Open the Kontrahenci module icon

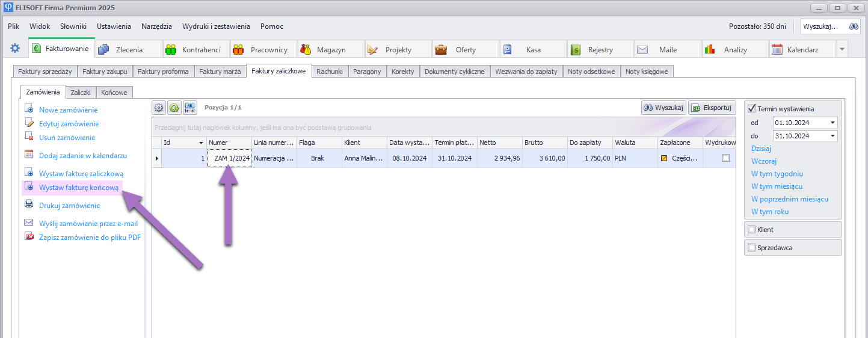coord(171,49)
